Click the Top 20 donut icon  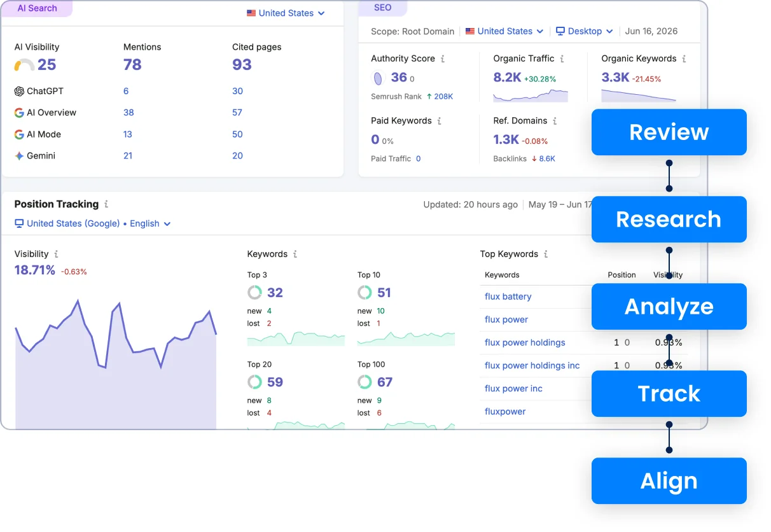click(254, 382)
